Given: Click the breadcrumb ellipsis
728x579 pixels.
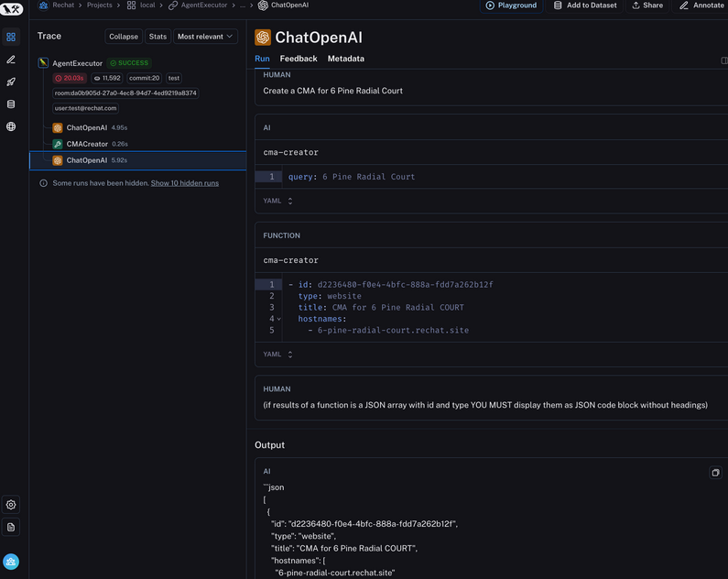Looking at the screenshot, I should click(243, 5).
